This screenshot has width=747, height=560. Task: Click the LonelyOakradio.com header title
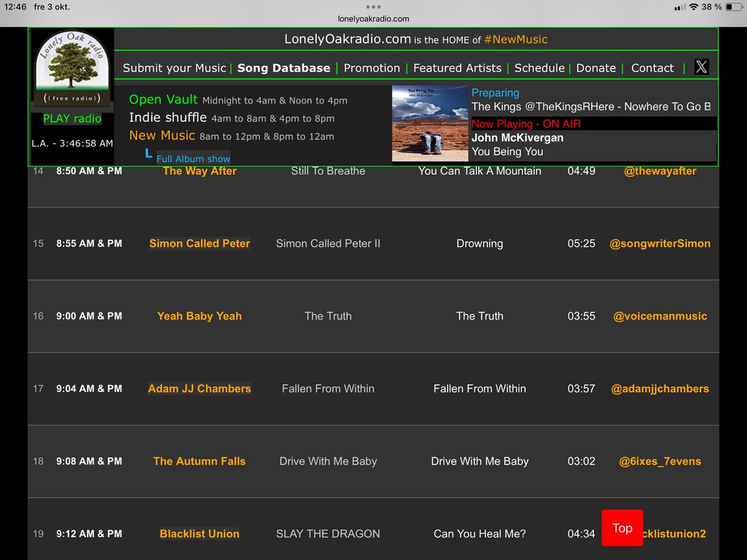[x=347, y=39]
